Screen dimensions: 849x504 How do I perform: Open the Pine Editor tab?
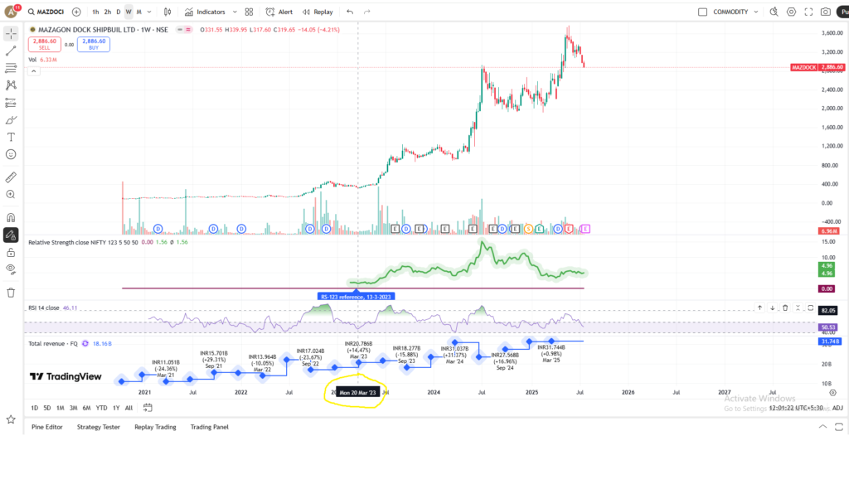click(x=47, y=427)
